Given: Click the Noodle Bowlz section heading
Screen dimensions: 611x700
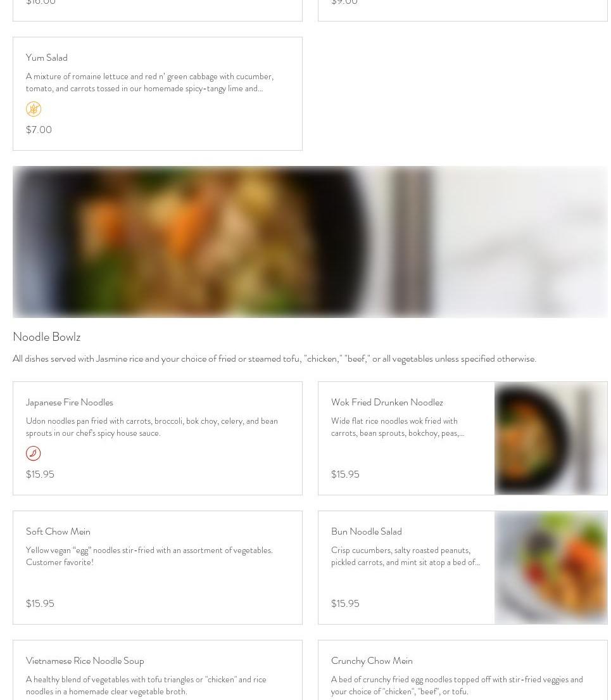Looking at the screenshot, I should (47, 336).
